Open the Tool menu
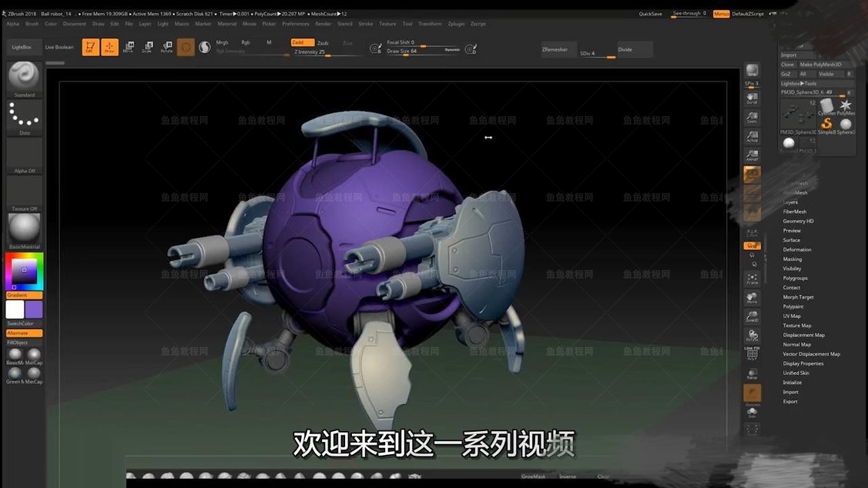 click(407, 24)
